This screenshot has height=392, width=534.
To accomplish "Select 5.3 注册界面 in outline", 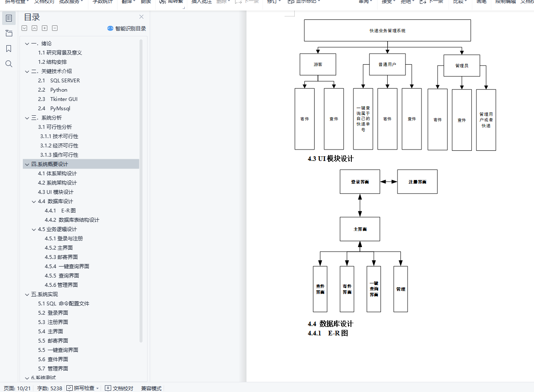I will point(53,322).
